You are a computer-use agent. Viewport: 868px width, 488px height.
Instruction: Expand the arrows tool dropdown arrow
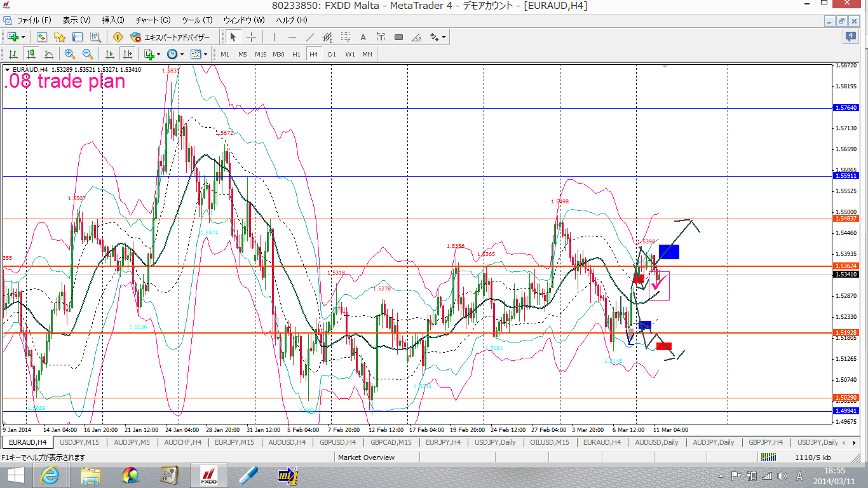444,37
